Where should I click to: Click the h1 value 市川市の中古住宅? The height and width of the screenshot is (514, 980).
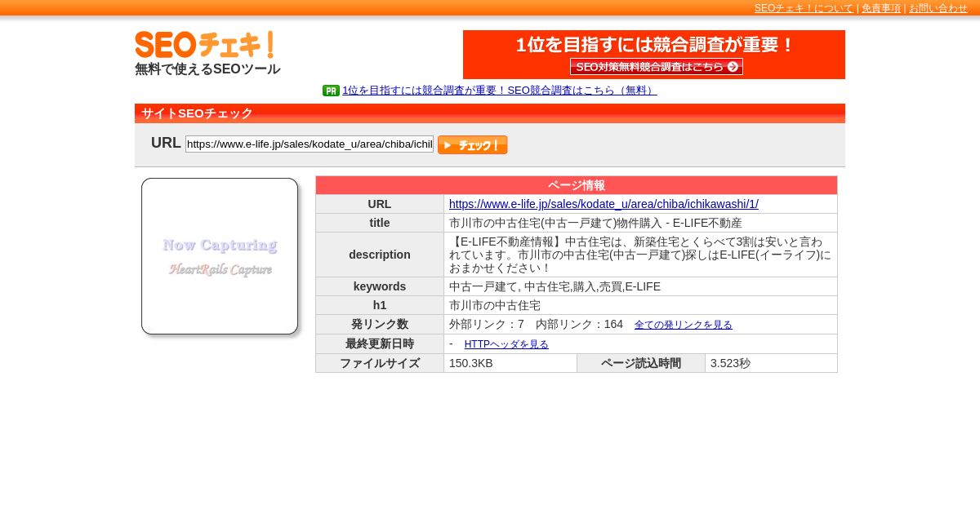pos(495,305)
